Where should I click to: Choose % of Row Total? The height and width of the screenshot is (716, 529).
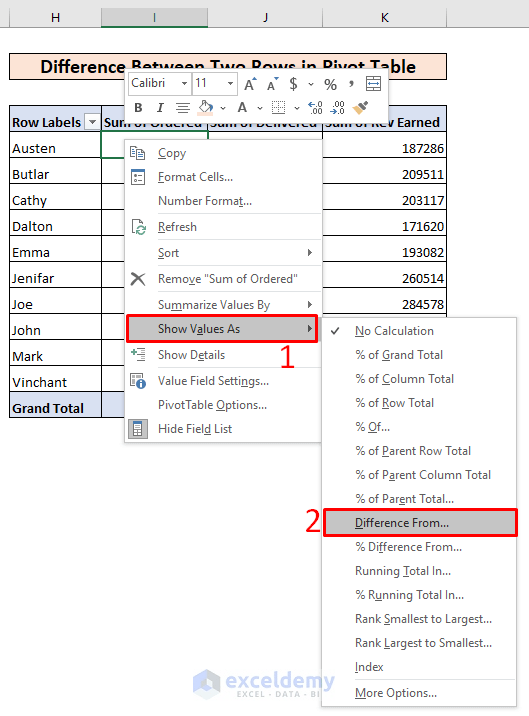point(419,403)
